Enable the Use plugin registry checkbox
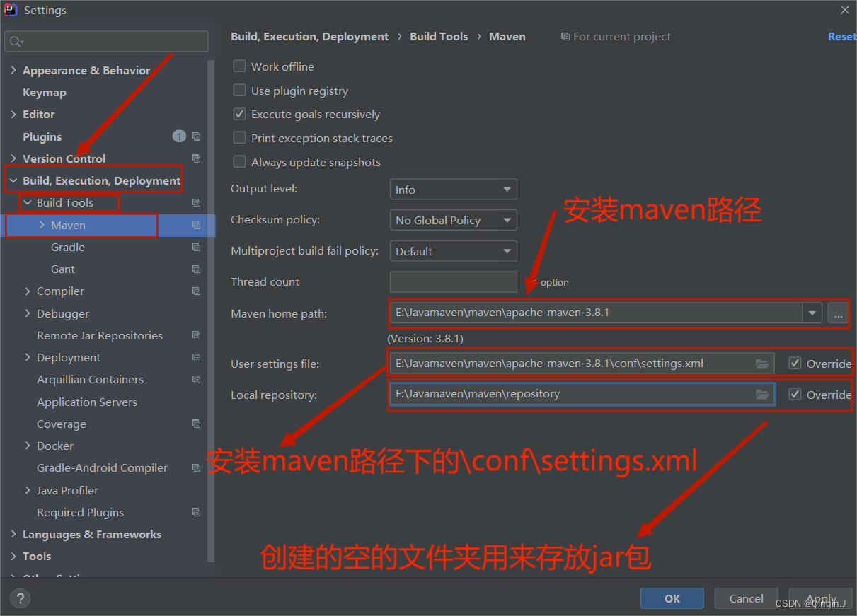The width and height of the screenshot is (857, 616). 240,91
